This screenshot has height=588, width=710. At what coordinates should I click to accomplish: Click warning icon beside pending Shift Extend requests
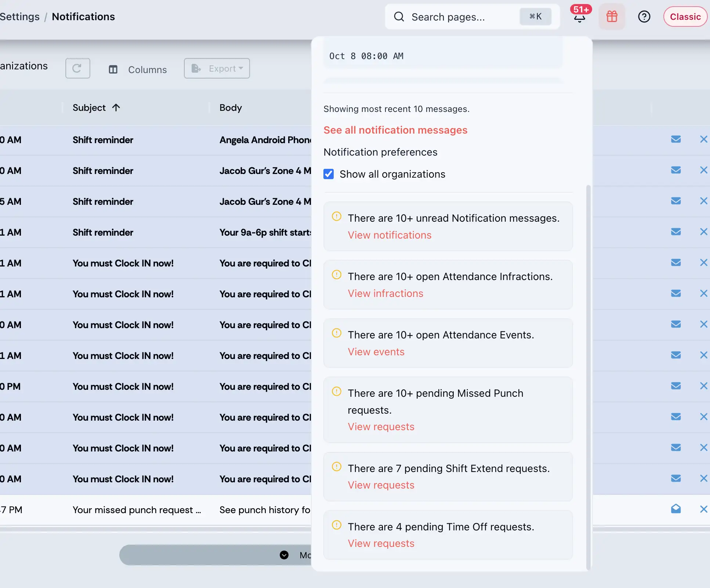point(337,467)
